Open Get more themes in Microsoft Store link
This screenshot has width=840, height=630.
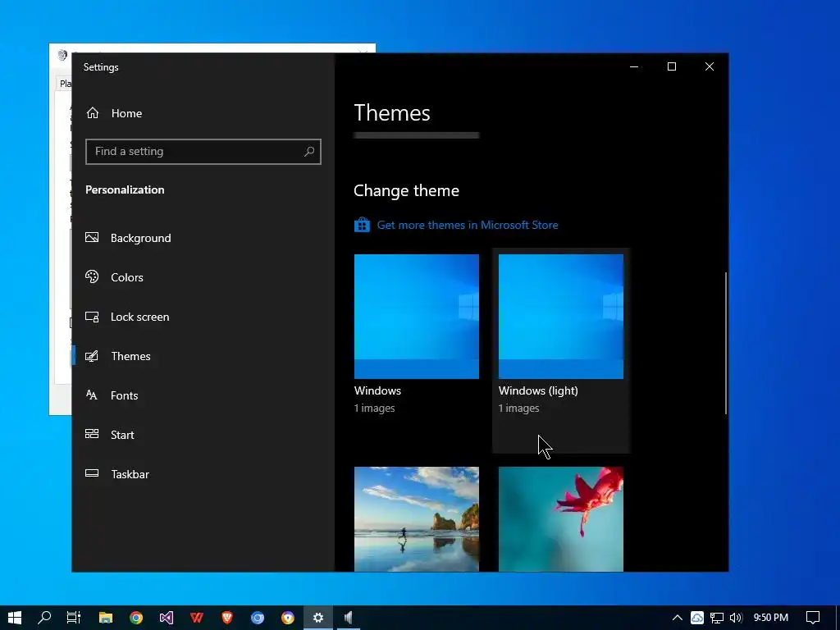tap(467, 225)
